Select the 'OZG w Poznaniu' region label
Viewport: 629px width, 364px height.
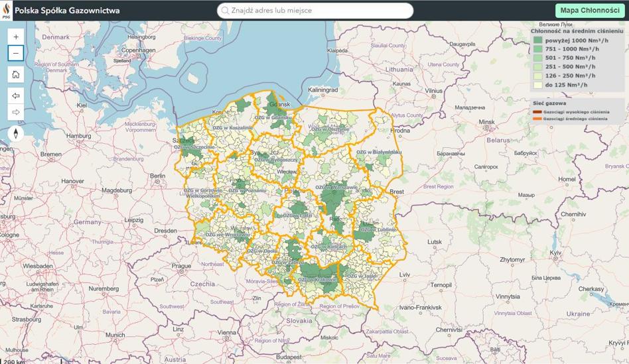tap(247, 191)
